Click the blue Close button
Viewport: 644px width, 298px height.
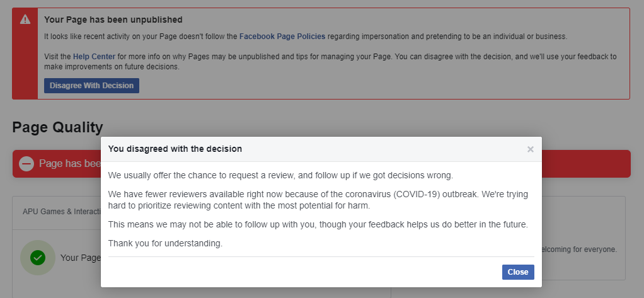coord(518,272)
